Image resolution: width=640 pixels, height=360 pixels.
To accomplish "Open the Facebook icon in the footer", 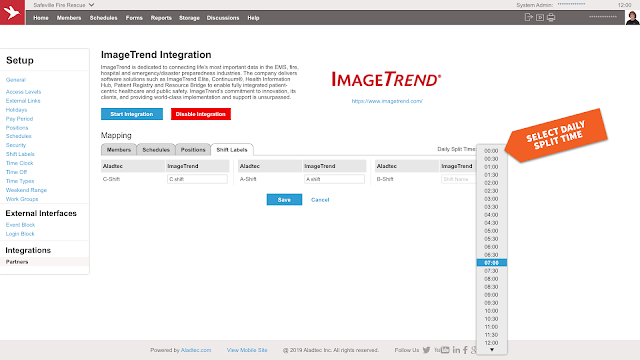I will [x=465, y=350].
